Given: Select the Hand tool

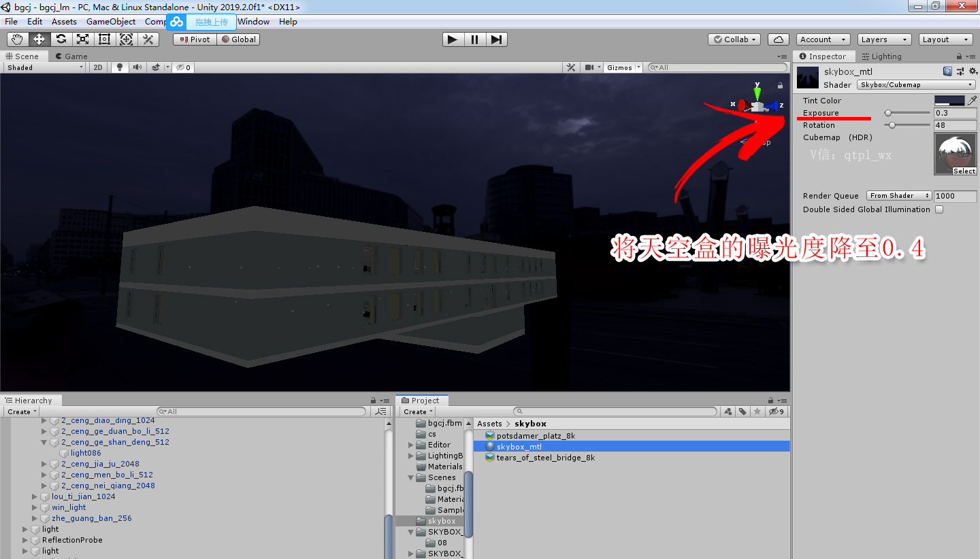Looking at the screenshot, I should (17, 39).
